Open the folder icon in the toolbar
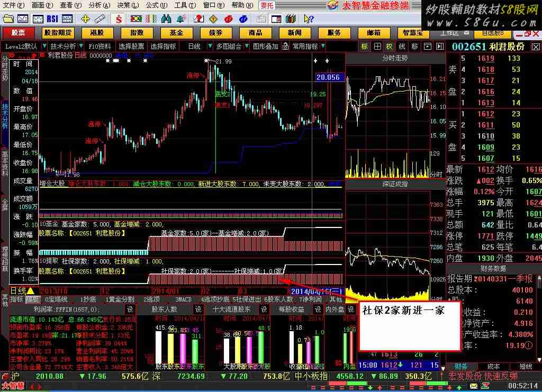 (x=7, y=19)
